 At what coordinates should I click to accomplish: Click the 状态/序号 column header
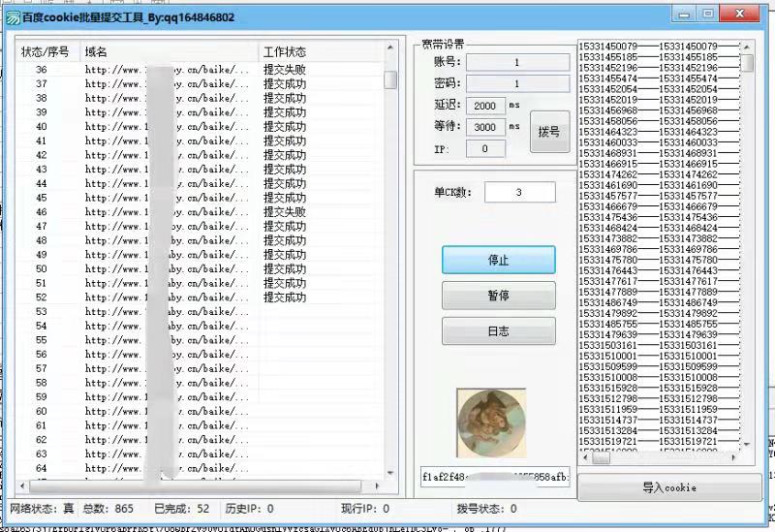[x=47, y=52]
